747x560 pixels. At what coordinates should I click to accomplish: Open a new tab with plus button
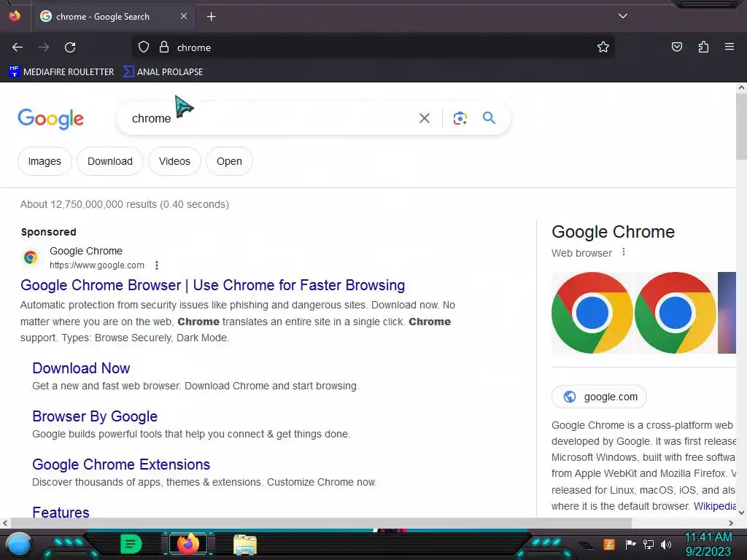pos(211,17)
